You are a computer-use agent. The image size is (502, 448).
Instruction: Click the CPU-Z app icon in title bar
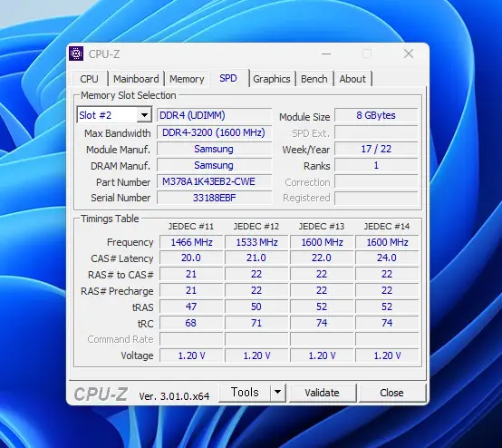pos(76,54)
